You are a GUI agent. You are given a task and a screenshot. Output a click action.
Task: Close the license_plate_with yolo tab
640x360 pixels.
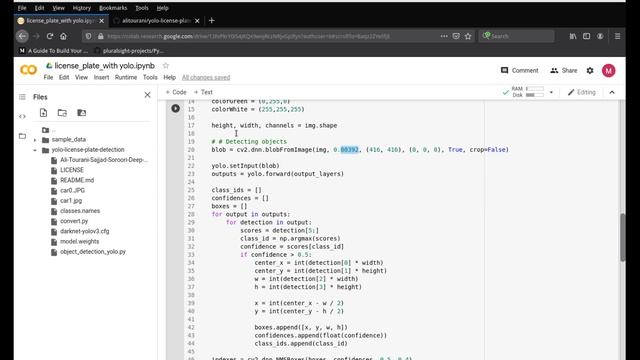point(102,21)
